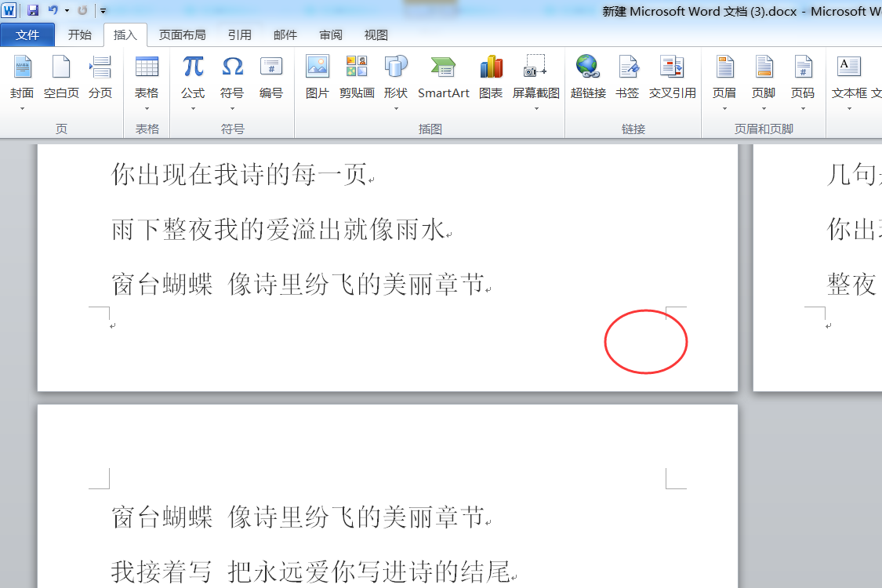The height and width of the screenshot is (588, 882).
Task: Click the '整夜' text on the right page
Action: point(851,284)
